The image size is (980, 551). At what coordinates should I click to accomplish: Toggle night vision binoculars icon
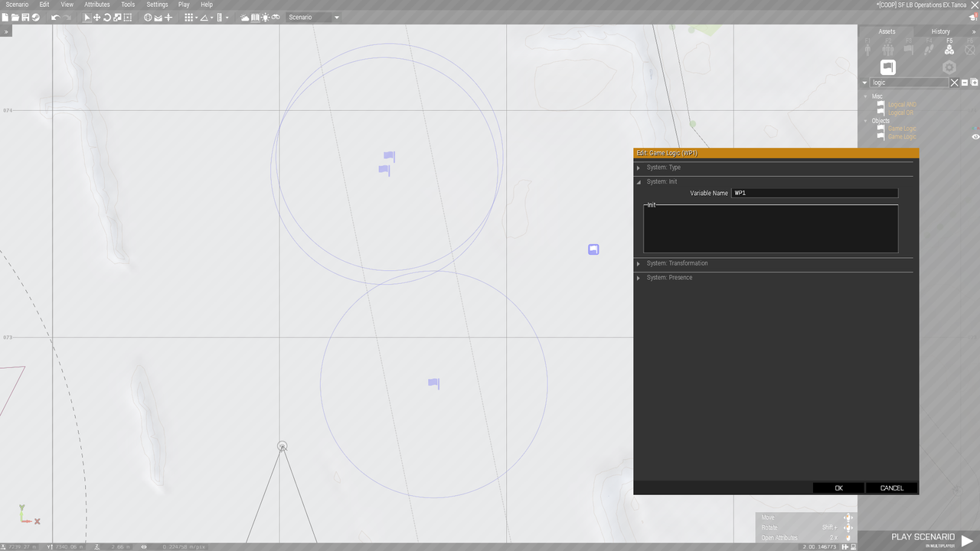click(276, 18)
